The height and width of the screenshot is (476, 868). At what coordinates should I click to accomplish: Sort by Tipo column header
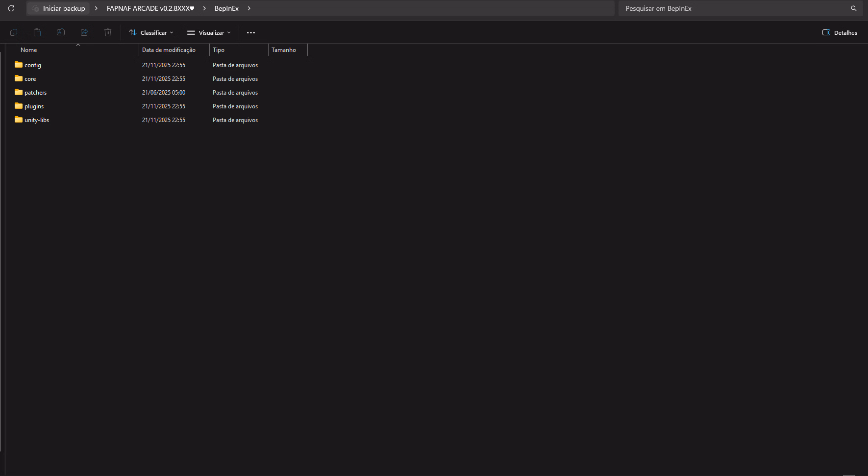[x=219, y=50]
